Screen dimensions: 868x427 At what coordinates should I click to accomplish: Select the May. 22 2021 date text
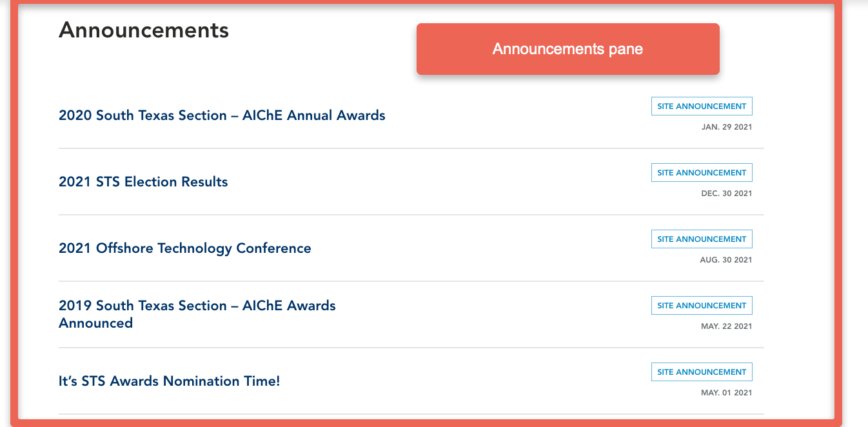[727, 326]
